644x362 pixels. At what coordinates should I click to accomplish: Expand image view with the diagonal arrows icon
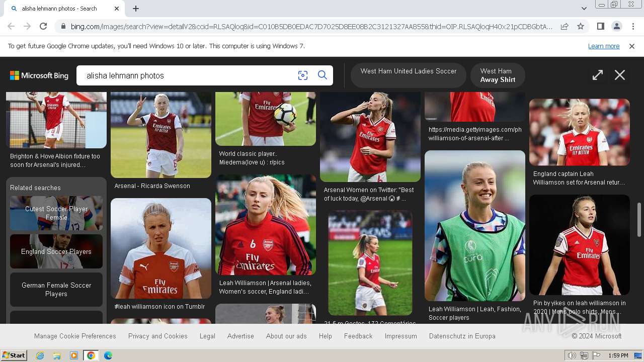coord(598,75)
